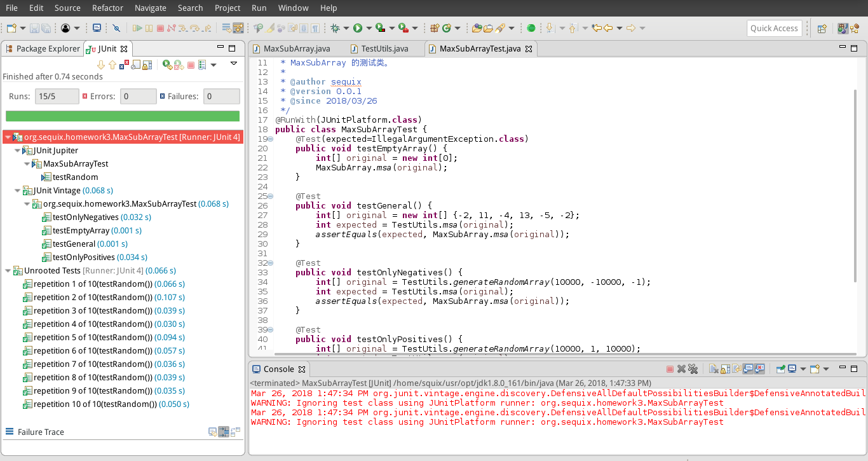
Task: Click the New file wizard icon
Action: [11, 28]
